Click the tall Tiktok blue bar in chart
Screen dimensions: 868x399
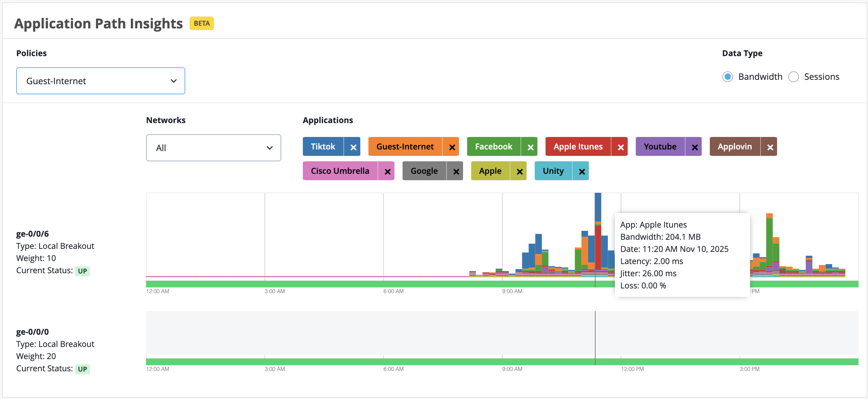598,207
